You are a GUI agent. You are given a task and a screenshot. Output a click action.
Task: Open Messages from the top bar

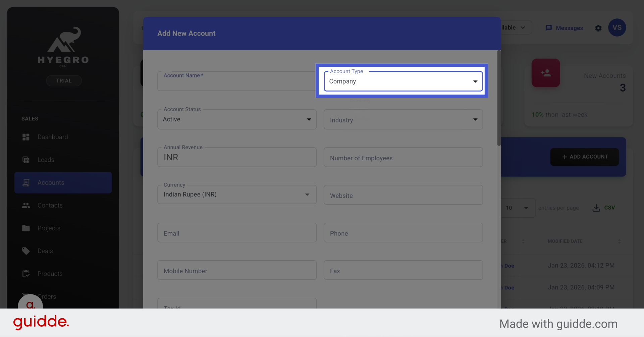tap(565, 28)
